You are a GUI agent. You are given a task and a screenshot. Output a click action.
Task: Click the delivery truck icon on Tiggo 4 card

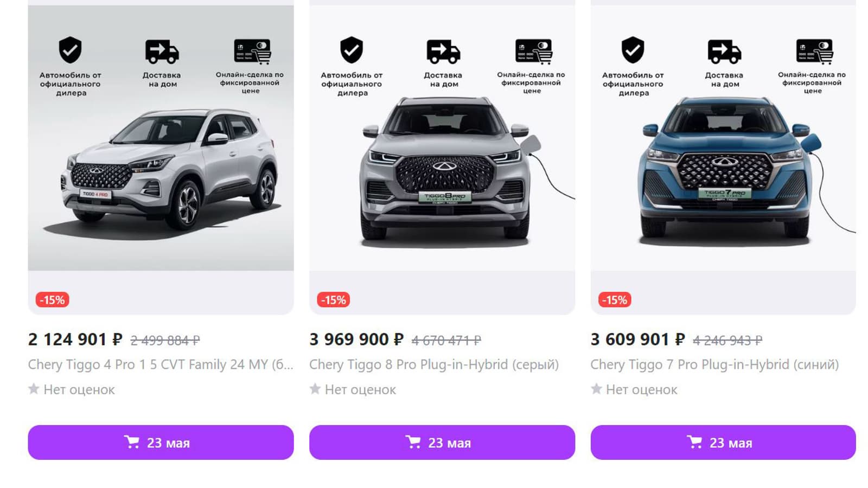162,52
